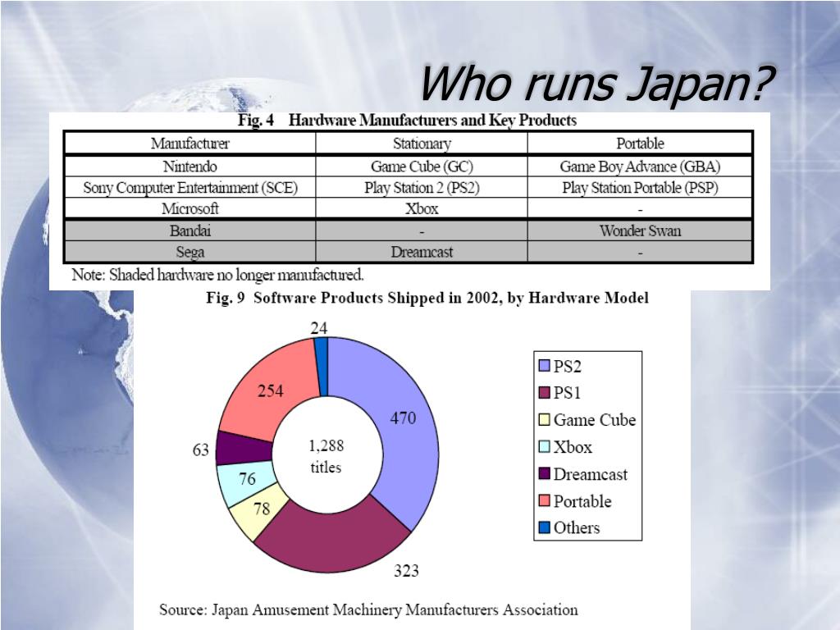Select the "Microsoft" table cell
Screen dimensions: 840x630
point(189,208)
